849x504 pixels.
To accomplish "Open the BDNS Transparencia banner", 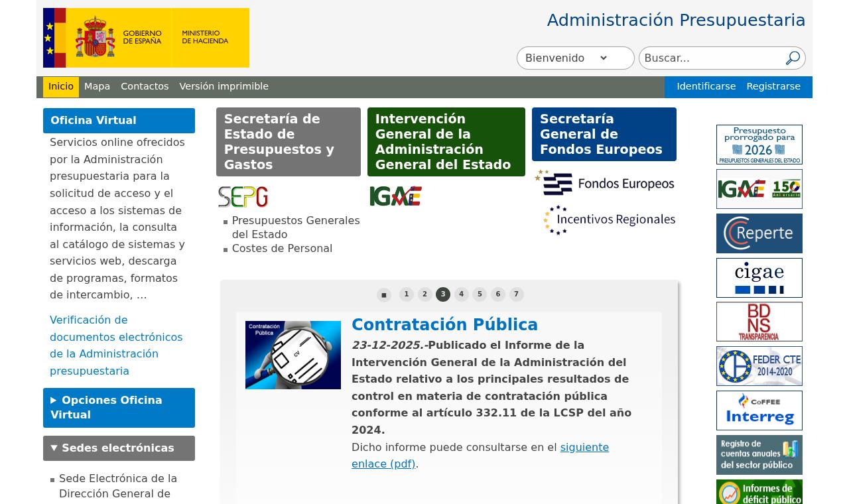I will pyautogui.click(x=759, y=322).
